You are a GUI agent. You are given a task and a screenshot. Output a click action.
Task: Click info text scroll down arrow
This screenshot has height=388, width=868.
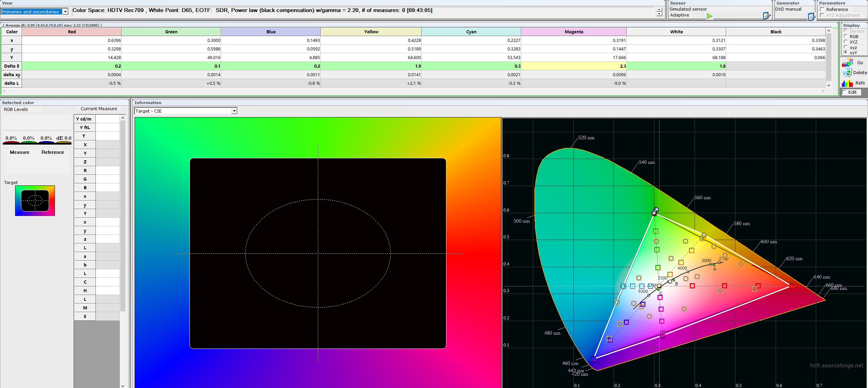(659, 14)
